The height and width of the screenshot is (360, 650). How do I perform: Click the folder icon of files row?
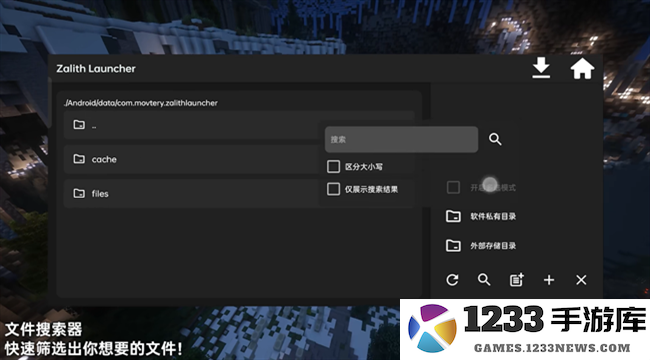[x=79, y=193]
